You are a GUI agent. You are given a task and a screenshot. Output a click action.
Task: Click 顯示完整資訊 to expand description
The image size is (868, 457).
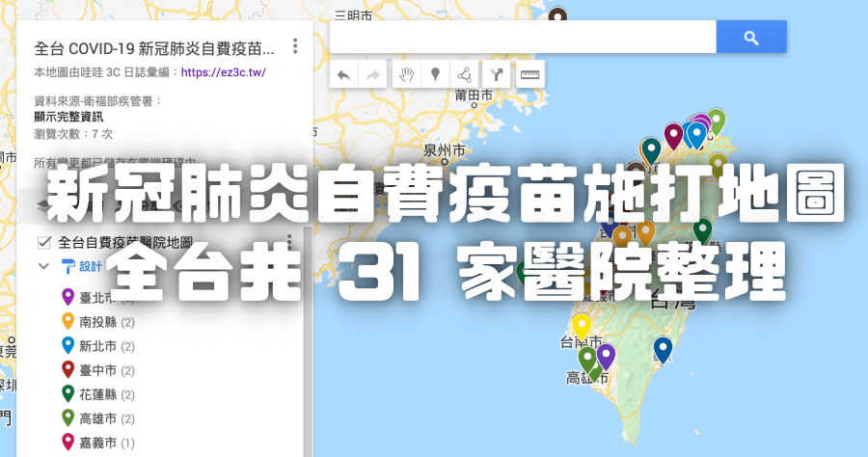68,117
